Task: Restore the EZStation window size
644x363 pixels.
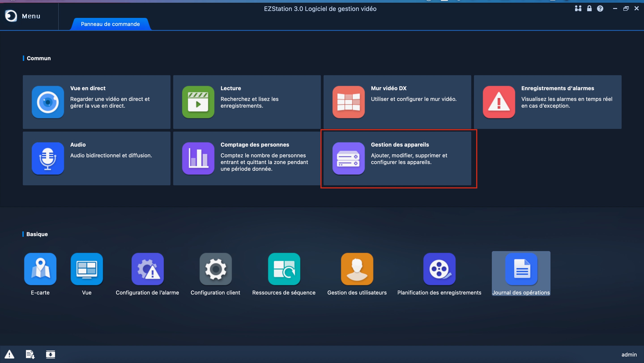Action: 626,9
